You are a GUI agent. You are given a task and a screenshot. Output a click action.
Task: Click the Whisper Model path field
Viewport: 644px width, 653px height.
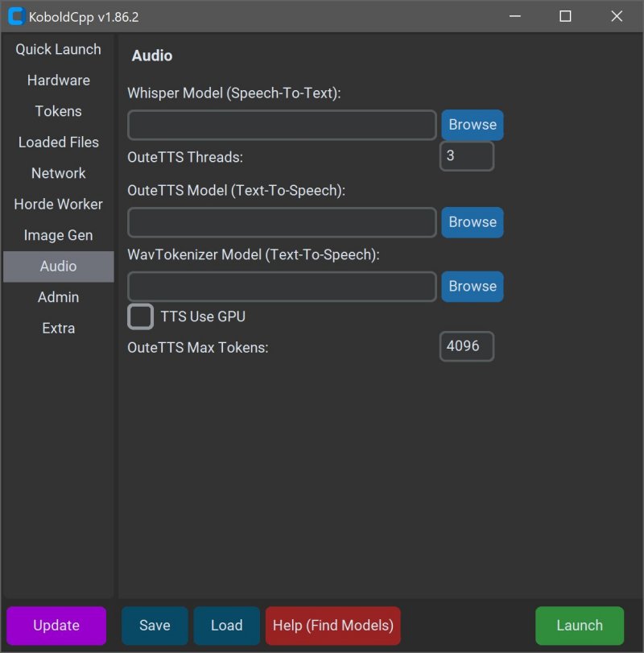pyautogui.click(x=282, y=125)
